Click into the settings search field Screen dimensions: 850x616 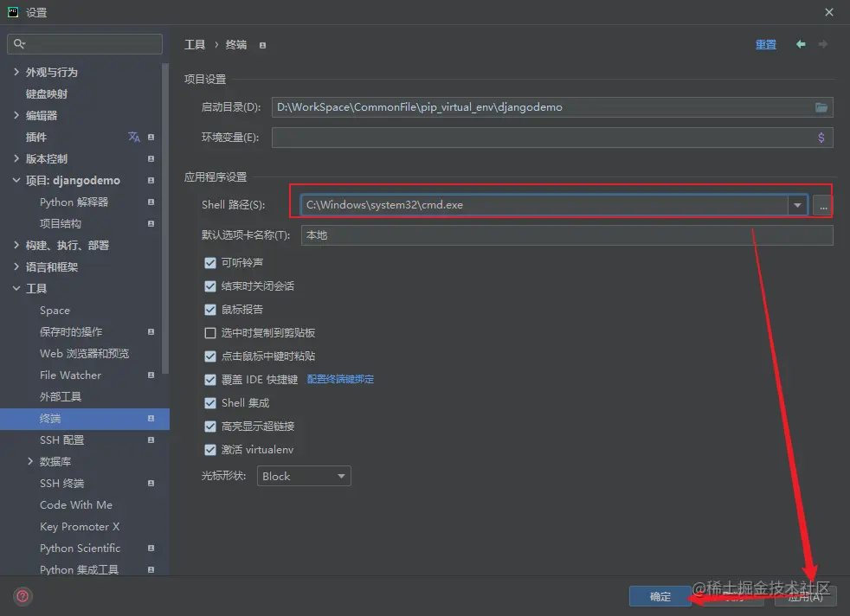pyautogui.click(x=85, y=44)
